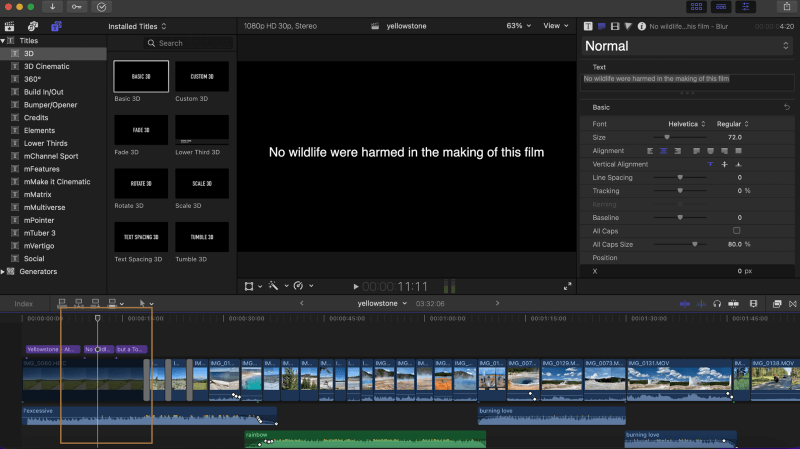
Task: Toggle the All Caps checkbox
Action: pyautogui.click(x=736, y=231)
